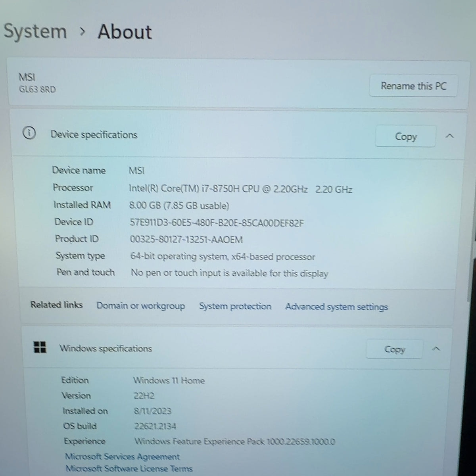476x476 pixels.
Task: Click the System breadcrumb link
Action: pyautogui.click(x=35, y=32)
